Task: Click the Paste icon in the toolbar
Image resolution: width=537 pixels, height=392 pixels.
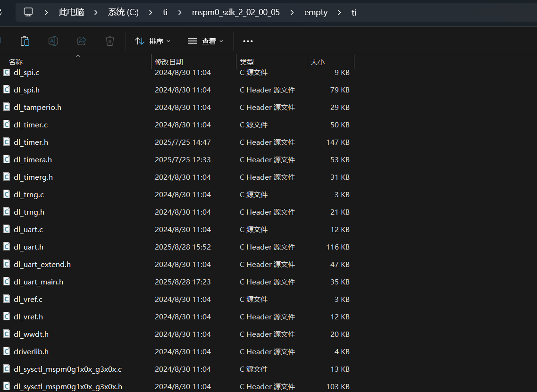Action: tap(25, 41)
